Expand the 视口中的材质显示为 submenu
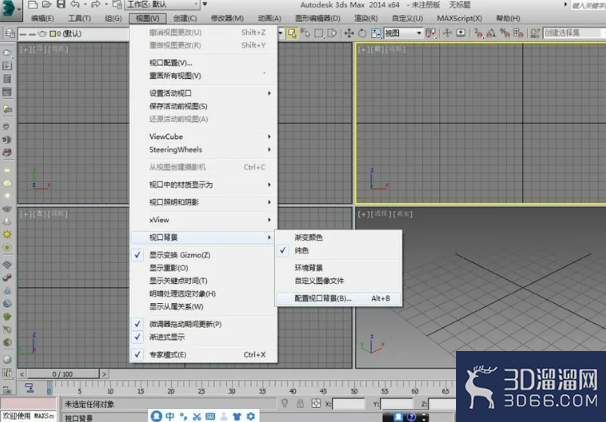 204,185
